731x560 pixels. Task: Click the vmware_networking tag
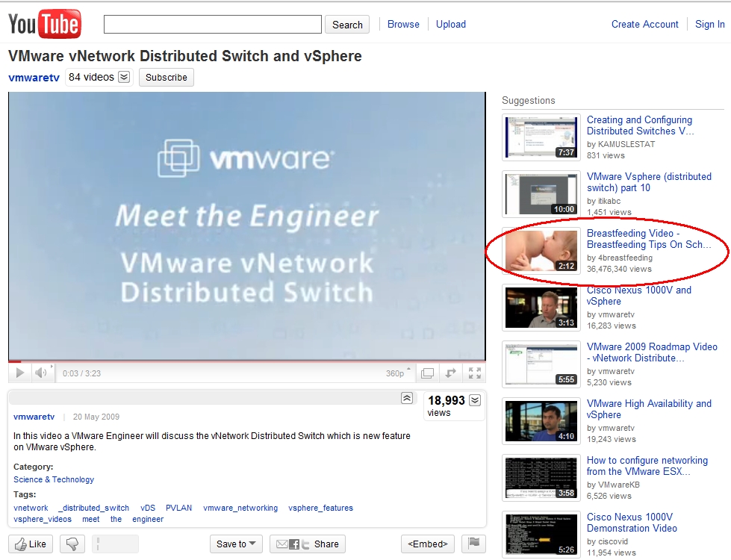[x=240, y=508]
